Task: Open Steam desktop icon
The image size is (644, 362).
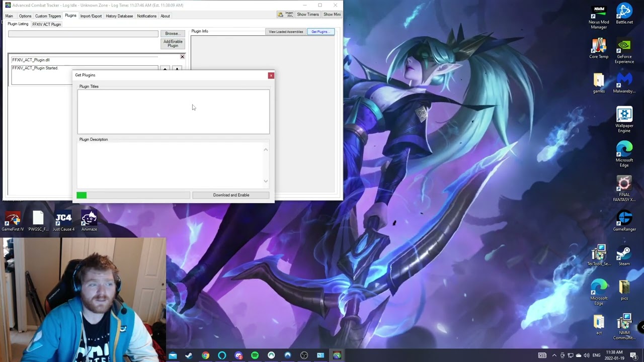Action: (624, 255)
